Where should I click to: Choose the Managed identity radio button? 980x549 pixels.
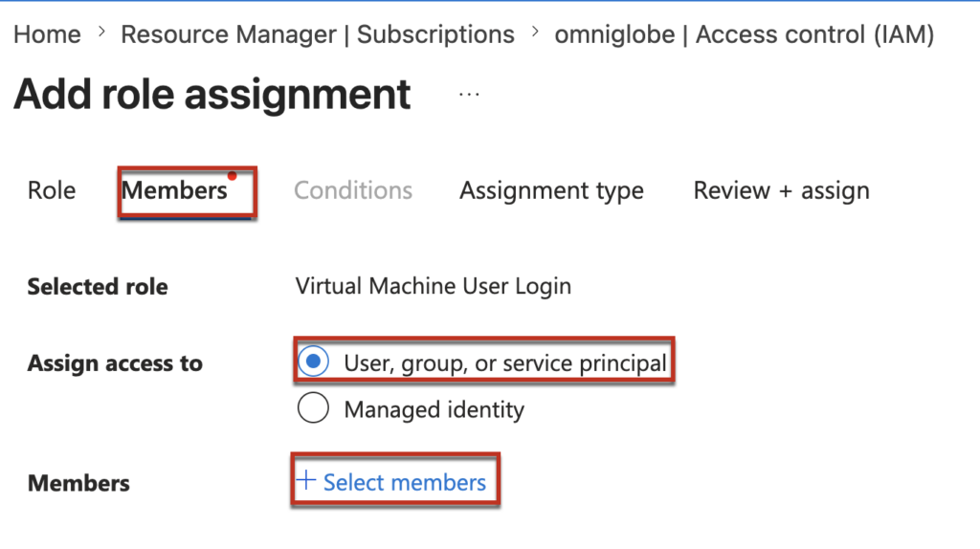(x=312, y=409)
